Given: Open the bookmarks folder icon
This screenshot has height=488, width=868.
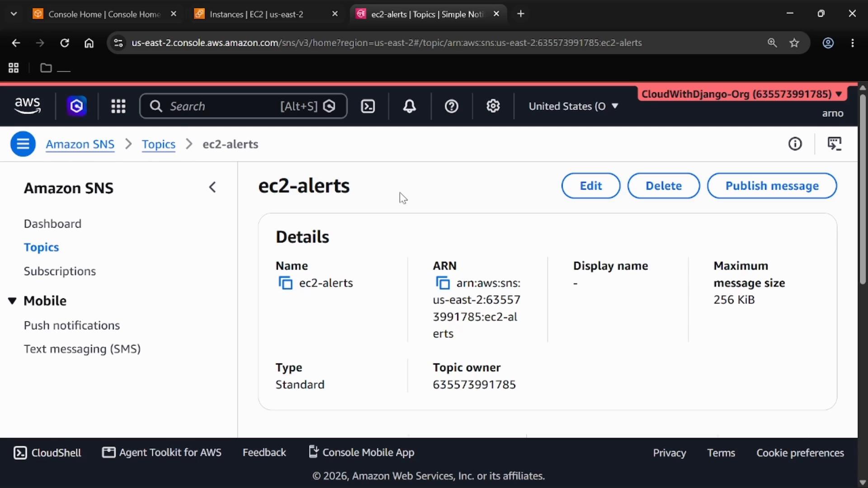Looking at the screenshot, I should (x=46, y=68).
